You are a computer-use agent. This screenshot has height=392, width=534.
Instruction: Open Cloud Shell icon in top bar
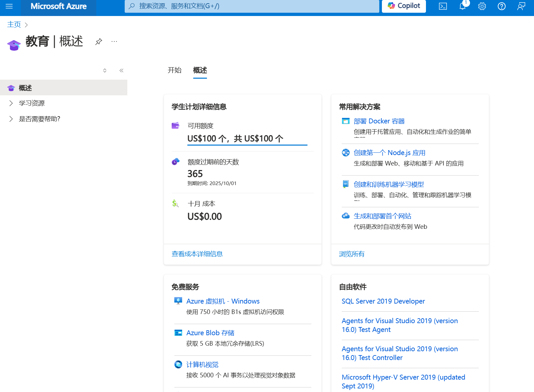pos(443,6)
